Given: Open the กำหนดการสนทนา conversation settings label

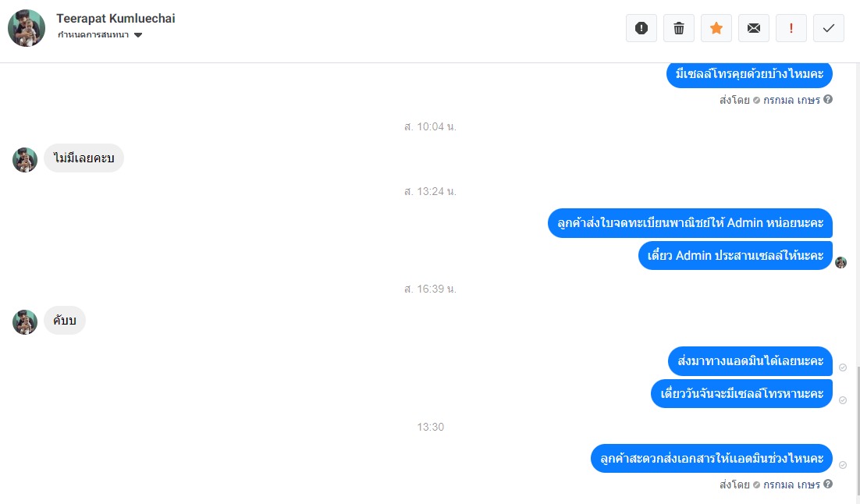Looking at the screenshot, I should coord(93,34).
